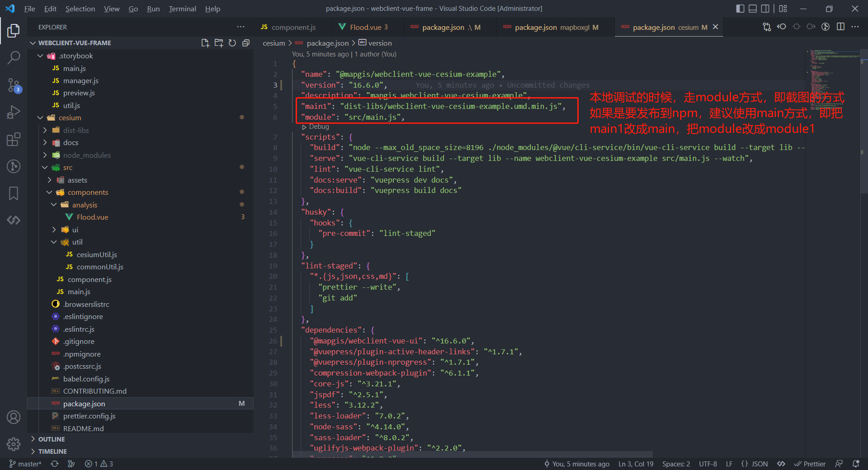Open the Selection menu
Image resolution: width=868 pixels, height=470 pixels.
pyautogui.click(x=80, y=9)
